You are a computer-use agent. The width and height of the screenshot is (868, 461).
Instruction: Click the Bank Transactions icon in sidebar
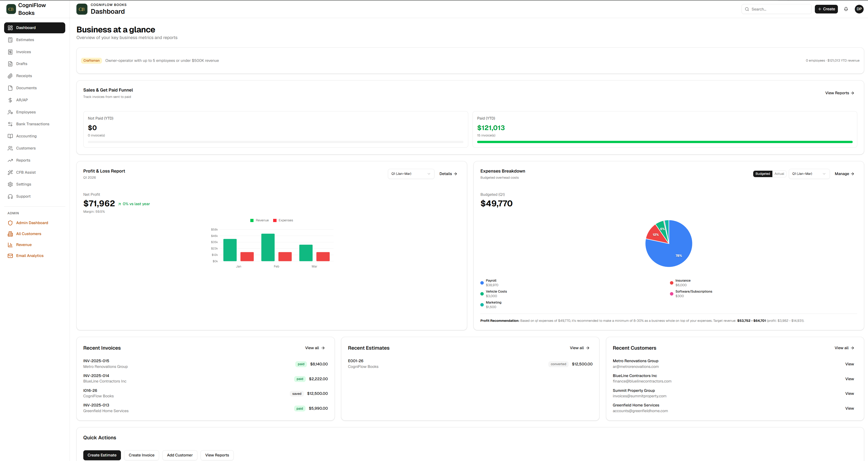pyautogui.click(x=10, y=124)
